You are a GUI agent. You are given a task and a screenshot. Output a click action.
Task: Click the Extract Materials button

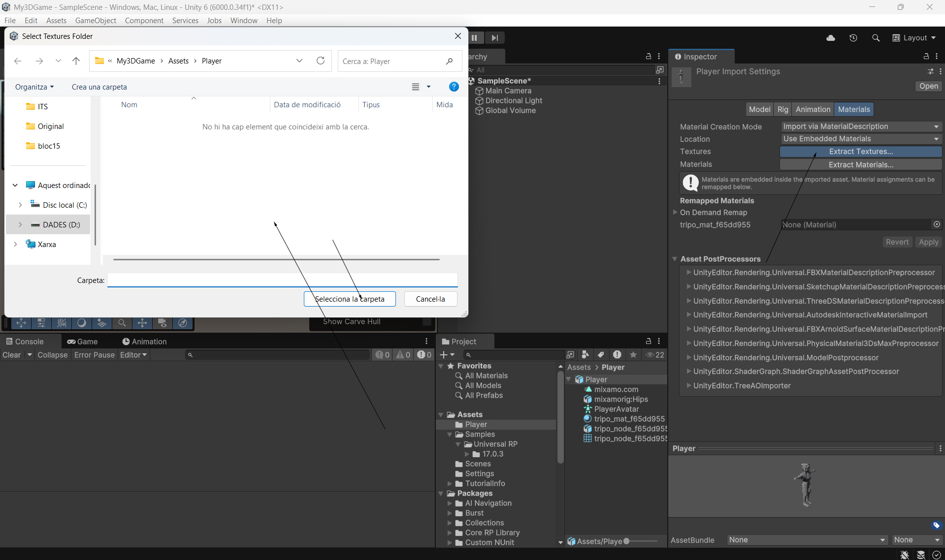(x=860, y=164)
